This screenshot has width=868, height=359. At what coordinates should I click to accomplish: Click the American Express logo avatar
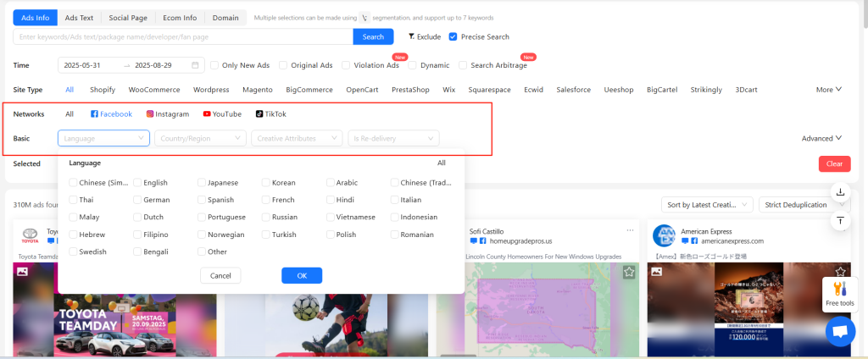click(664, 235)
